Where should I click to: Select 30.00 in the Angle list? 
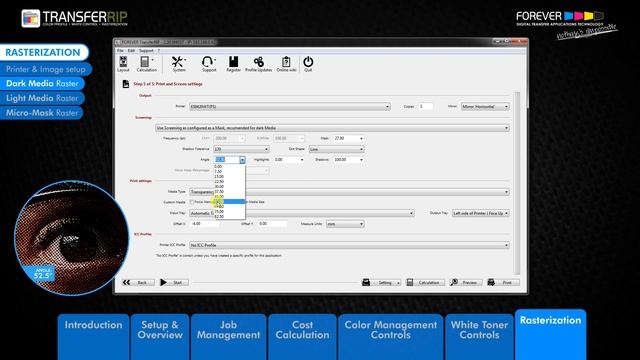click(229, 187)
